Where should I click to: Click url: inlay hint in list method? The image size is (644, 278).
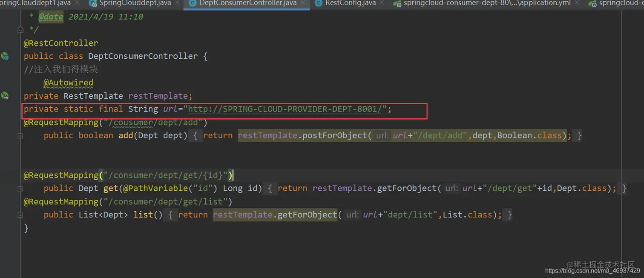(352, 215)
